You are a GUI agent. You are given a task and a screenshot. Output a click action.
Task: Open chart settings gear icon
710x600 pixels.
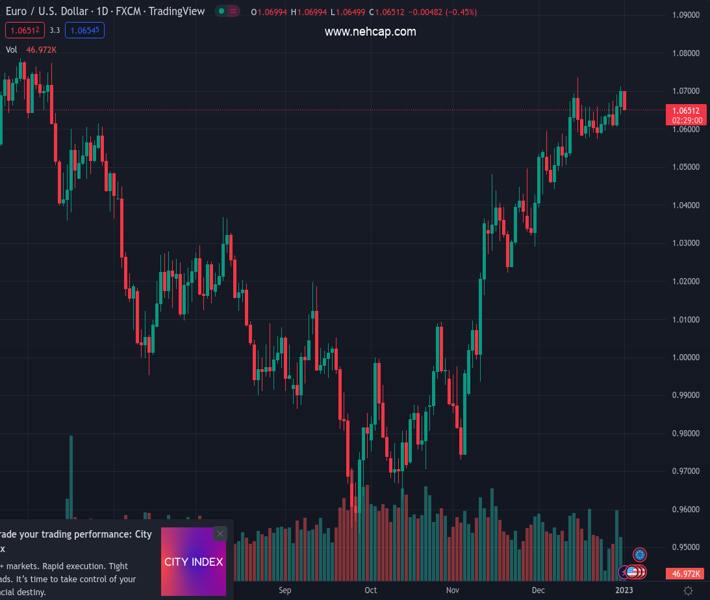(687, 591)
